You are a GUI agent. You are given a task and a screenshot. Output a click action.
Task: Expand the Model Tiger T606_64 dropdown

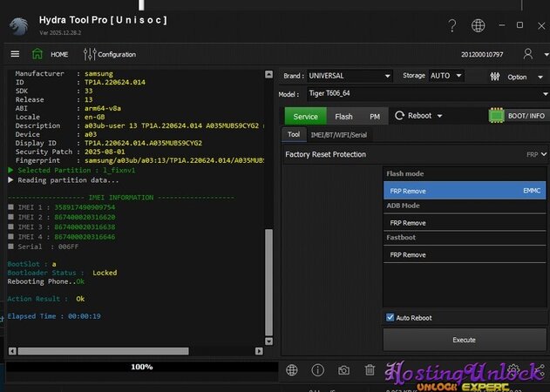[x=424, y=94]
